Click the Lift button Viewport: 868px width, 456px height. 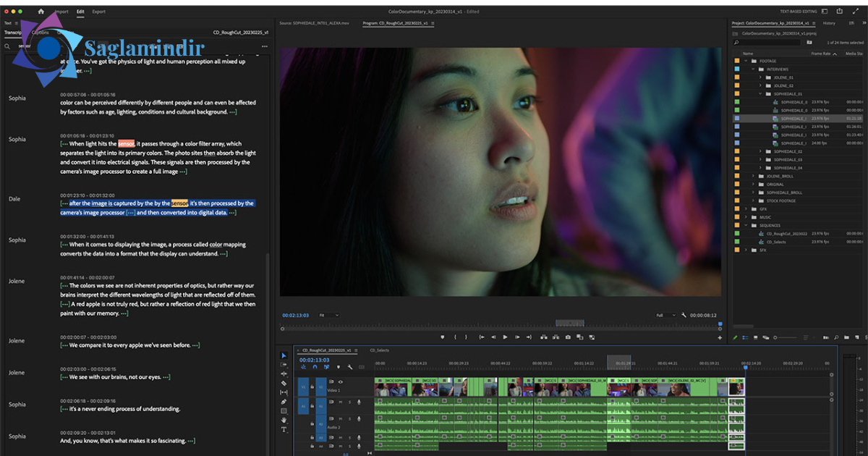(x=544, y=337)
